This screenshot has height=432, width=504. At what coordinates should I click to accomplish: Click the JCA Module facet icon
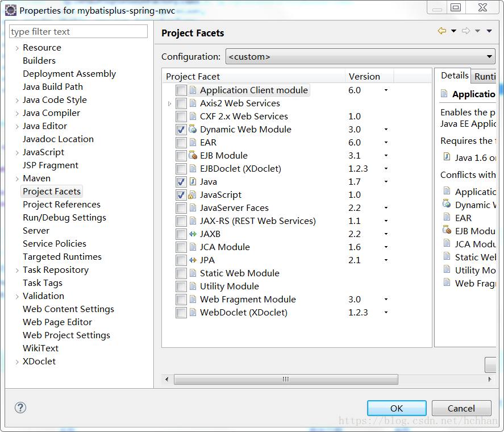click(193, 247)
